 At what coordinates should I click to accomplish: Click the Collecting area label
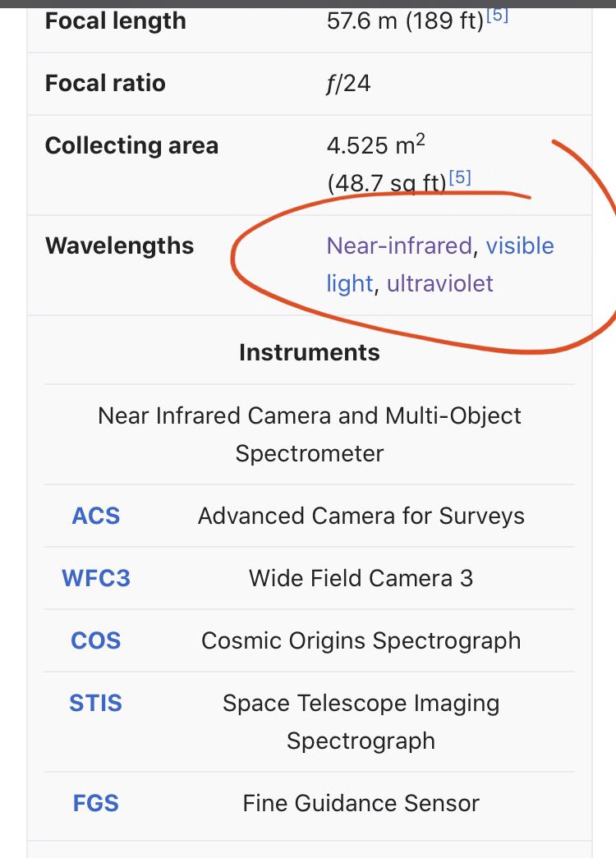coord(131,145)
